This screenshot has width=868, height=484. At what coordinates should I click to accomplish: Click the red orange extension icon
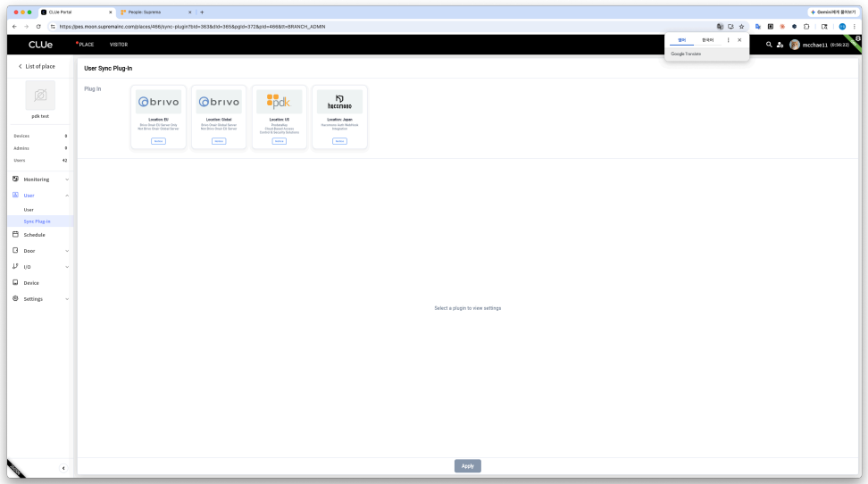pyautogui.click(x=782, y=27)
